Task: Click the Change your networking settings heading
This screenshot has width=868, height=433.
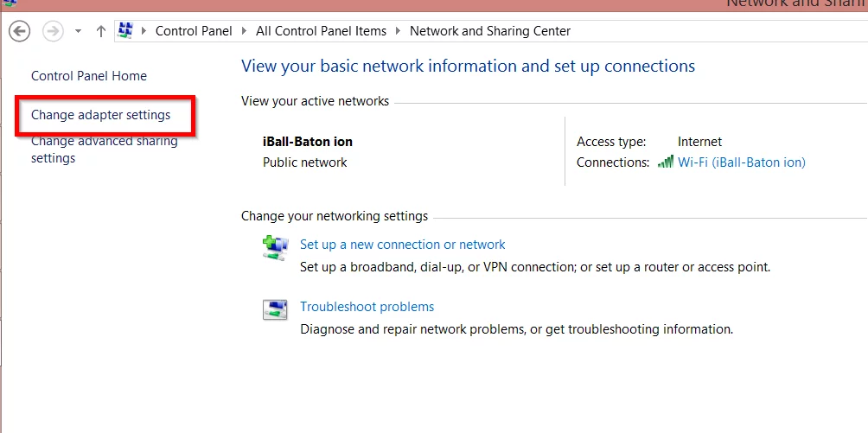Action: [335, 216]
